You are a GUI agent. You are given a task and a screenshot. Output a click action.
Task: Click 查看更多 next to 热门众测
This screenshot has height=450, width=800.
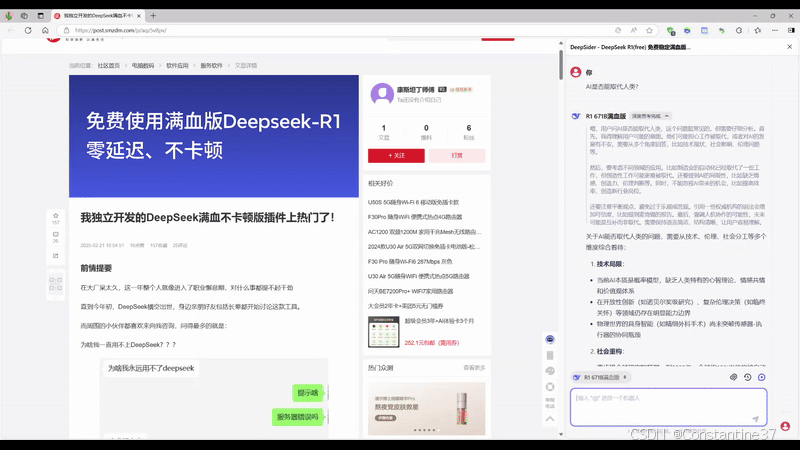pos(474,368)
